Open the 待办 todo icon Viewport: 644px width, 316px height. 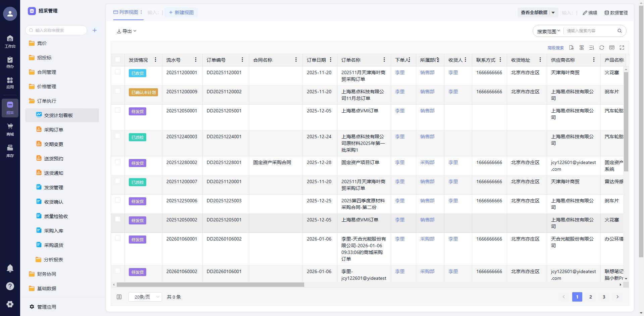pos(10,62)
